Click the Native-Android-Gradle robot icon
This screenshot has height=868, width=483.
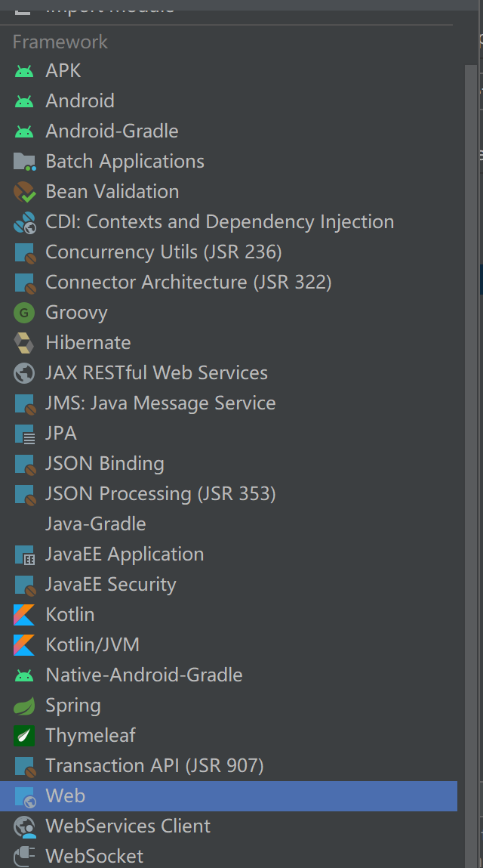click(x=24, y=675)
